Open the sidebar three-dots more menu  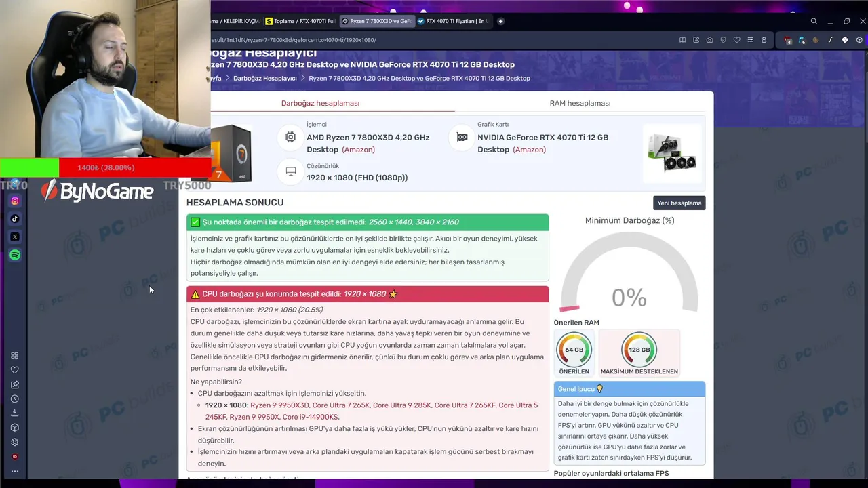point(15,471)
